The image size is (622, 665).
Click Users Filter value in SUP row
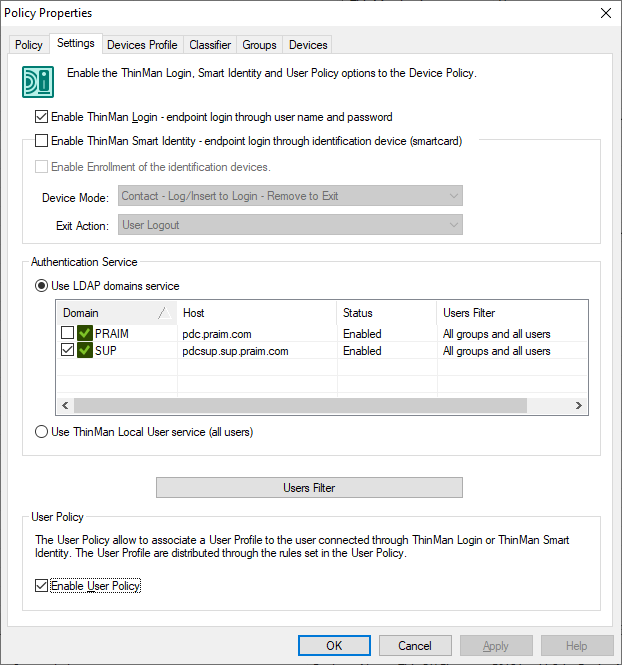click(496, 351)
